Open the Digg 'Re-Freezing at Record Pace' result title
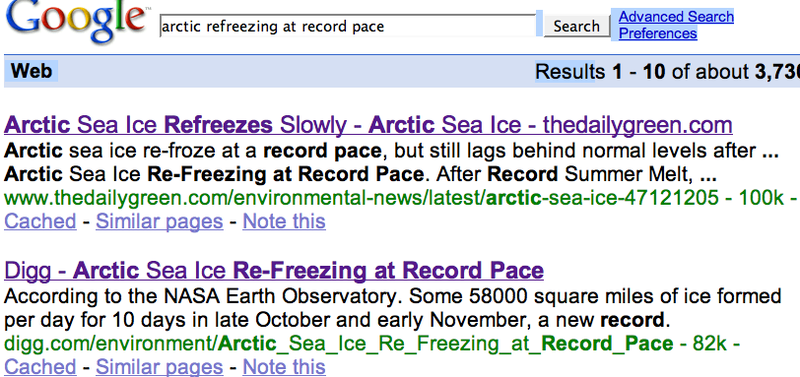This screenshot has width=800, height=377. pos(274,270)
